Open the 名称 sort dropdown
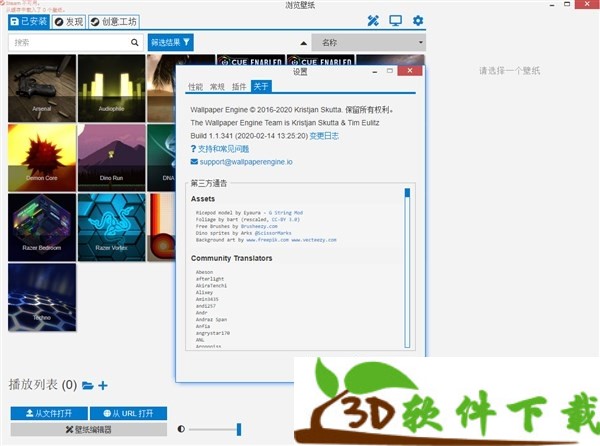 coord(368,42)
